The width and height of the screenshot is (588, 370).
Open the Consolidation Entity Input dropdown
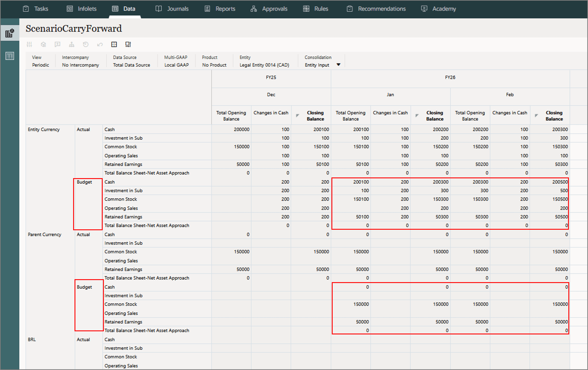[x=338, y=65]
